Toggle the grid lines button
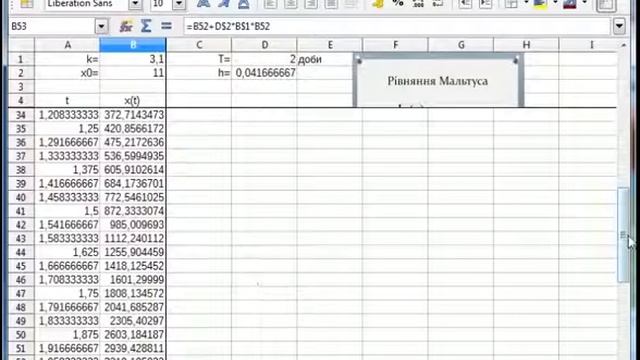 pos(606,4)
